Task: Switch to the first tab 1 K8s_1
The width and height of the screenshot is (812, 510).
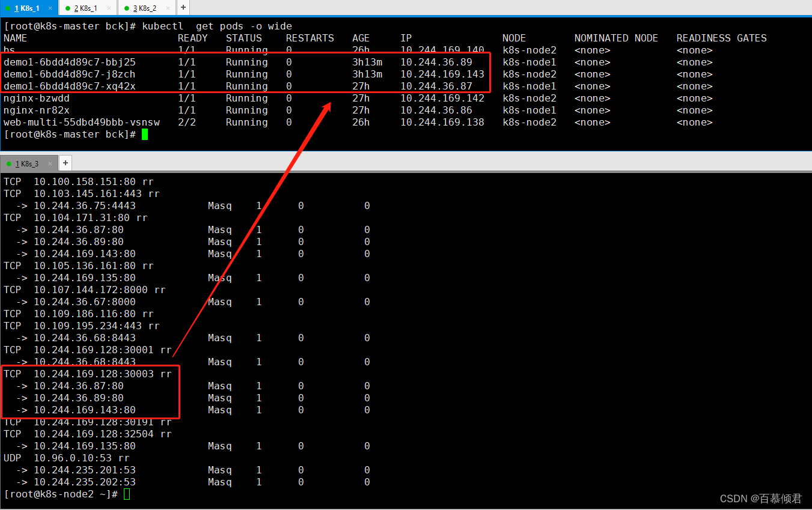Action: click(29, 8)
